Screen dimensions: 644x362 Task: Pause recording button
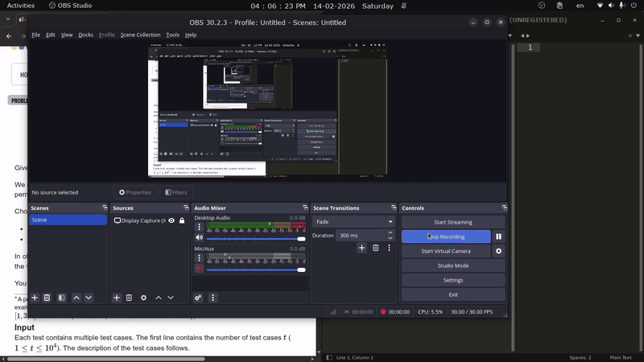498,237
